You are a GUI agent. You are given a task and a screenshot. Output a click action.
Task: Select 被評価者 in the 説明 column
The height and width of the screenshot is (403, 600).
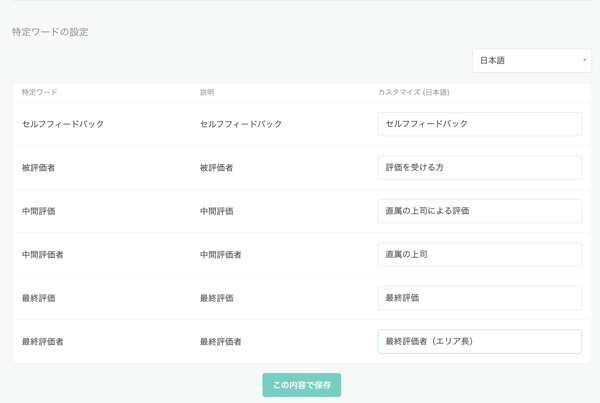tap(217, 168)
